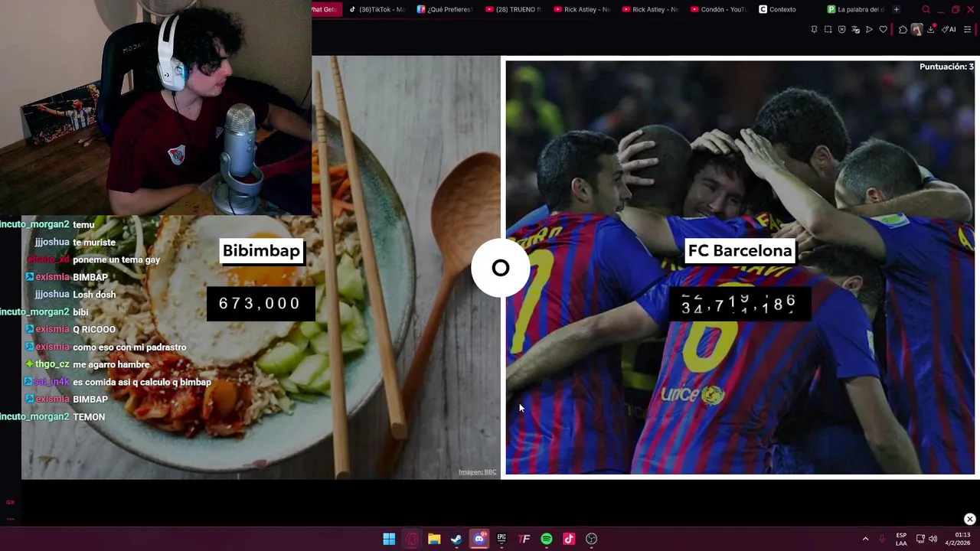
Task: Click the browser search tabs magnifier icon
Action: (926, 9)
